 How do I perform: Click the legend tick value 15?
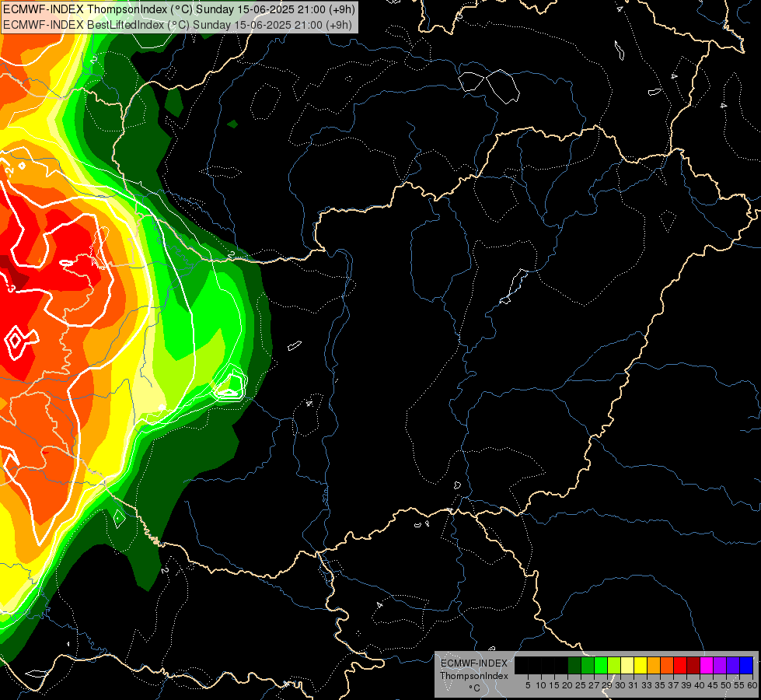click(554, 685)
